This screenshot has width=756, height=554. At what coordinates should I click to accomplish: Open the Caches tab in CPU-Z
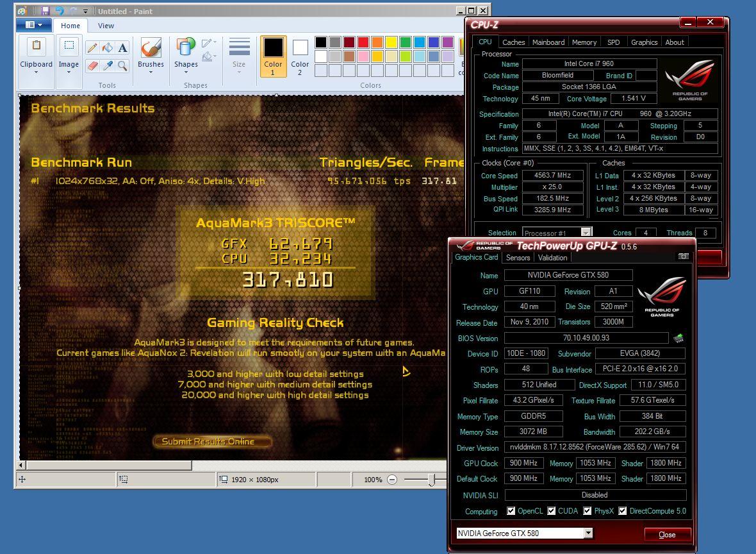[513, 42]
